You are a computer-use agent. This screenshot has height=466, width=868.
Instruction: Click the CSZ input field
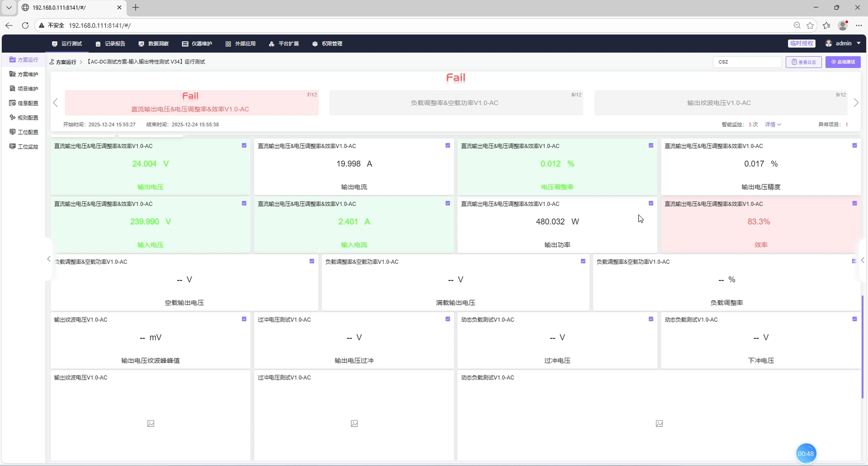(747, 62)
